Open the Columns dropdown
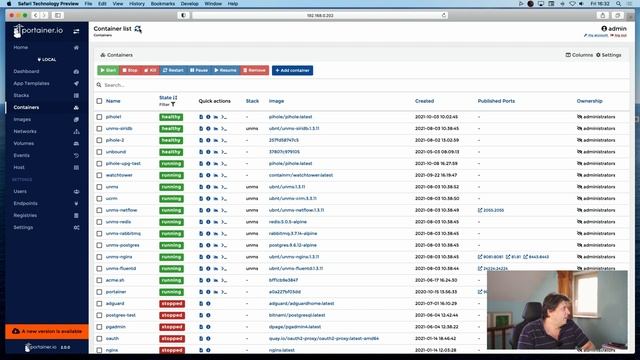Viewport: 640px width, 360px height. (x=579, y=55)
